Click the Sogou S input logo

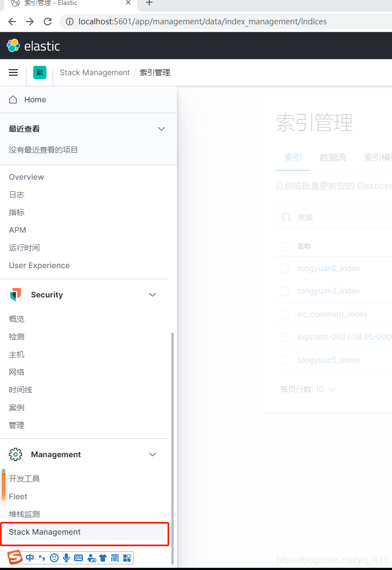[x=15, y=557]
